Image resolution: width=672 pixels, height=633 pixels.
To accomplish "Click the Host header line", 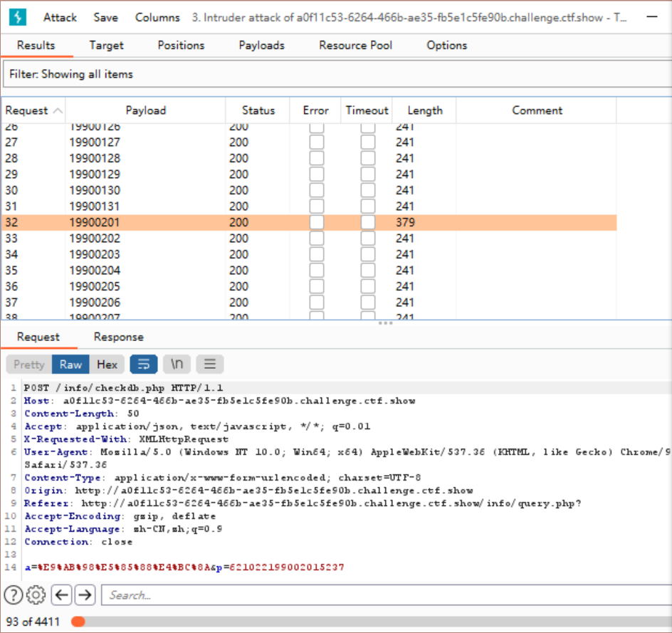I will (219, 401).
